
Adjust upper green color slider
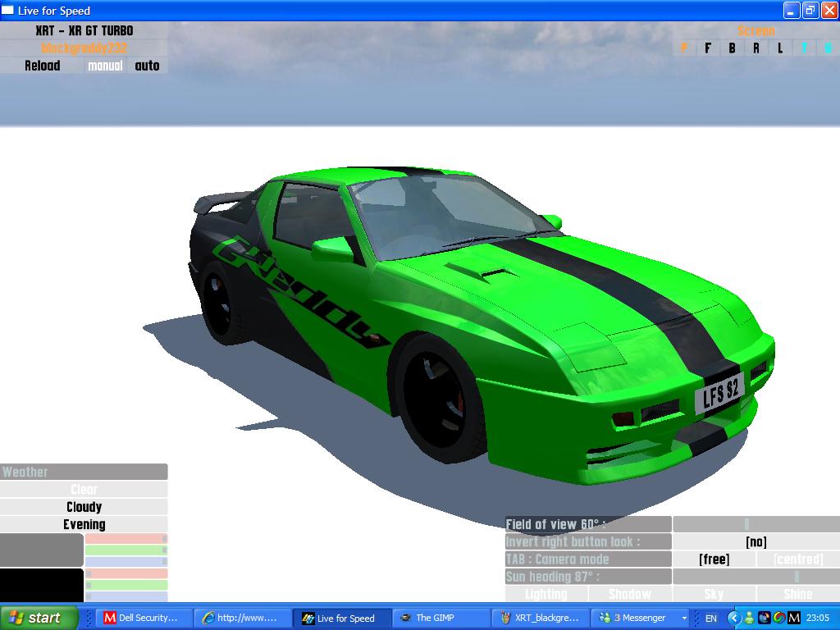point(126,550)
